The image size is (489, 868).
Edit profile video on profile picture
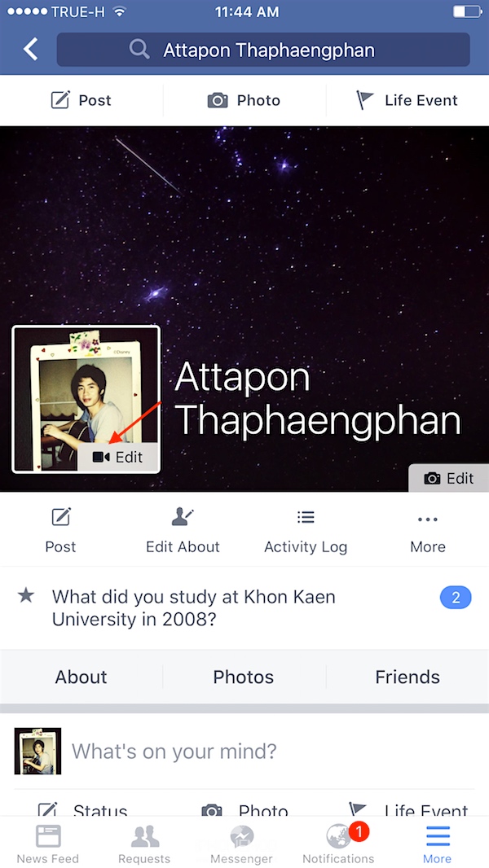click(x=118, y=457)
